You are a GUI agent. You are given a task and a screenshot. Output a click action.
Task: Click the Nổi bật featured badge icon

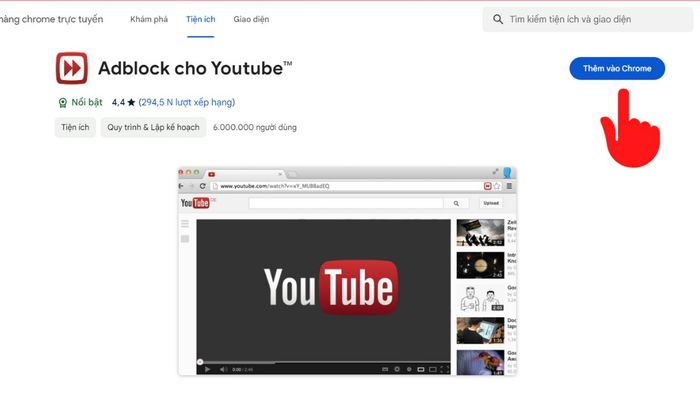tap(62, 103)
